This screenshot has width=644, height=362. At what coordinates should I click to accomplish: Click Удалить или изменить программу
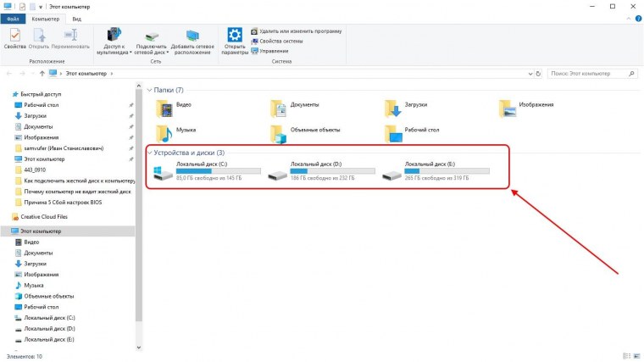(x=301, y=31)
